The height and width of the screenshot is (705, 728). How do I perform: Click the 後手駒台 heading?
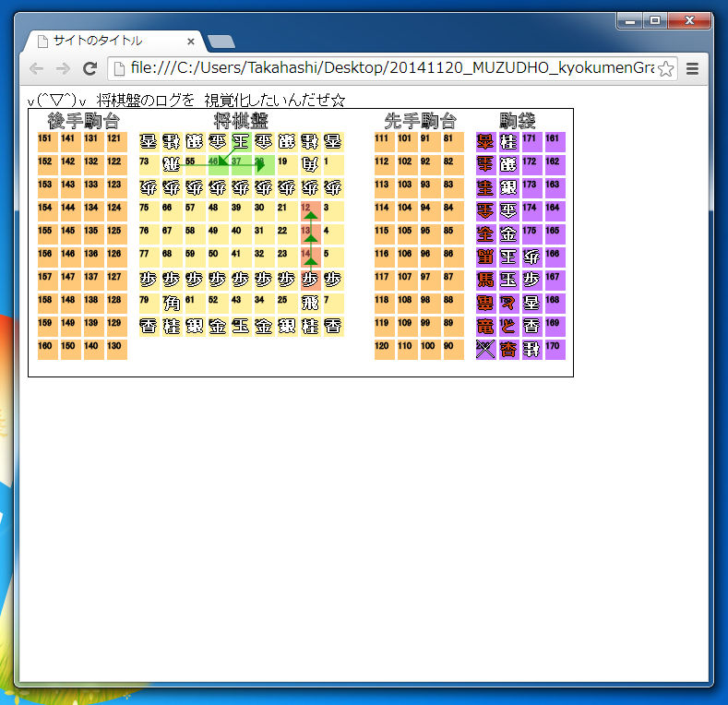pos(84,121)
